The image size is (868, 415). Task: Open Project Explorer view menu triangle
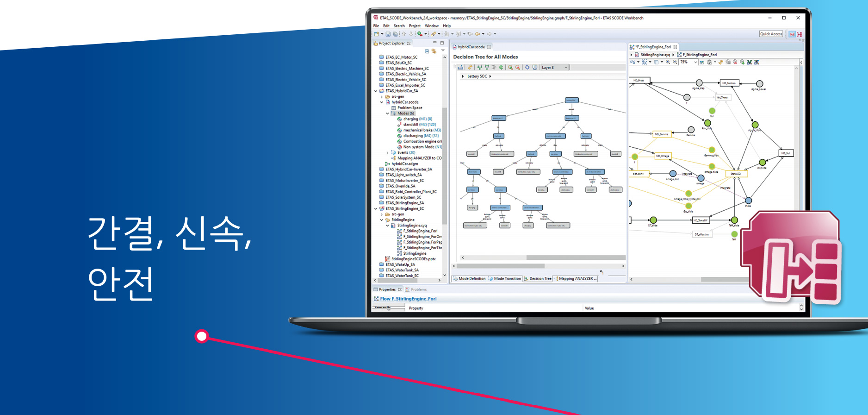click(443, 50)
